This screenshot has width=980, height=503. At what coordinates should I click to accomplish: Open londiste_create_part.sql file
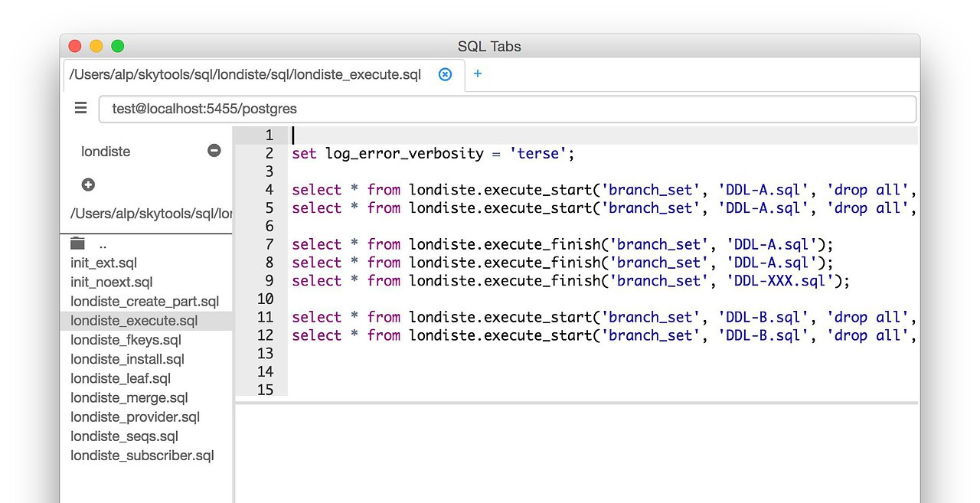[145, 302]
